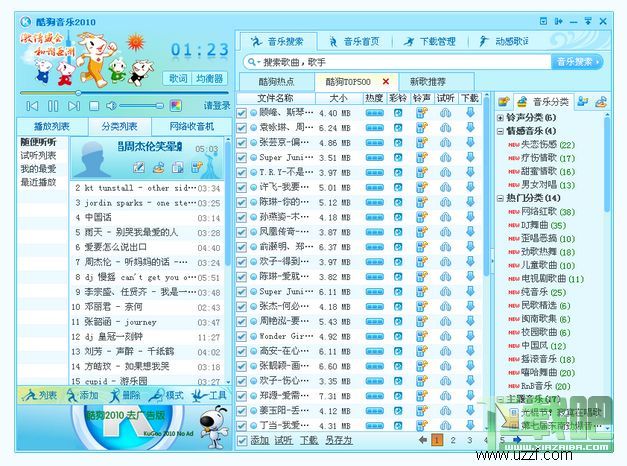Go to results page 2
627x466 pixels.
click(x=453, y=440)
